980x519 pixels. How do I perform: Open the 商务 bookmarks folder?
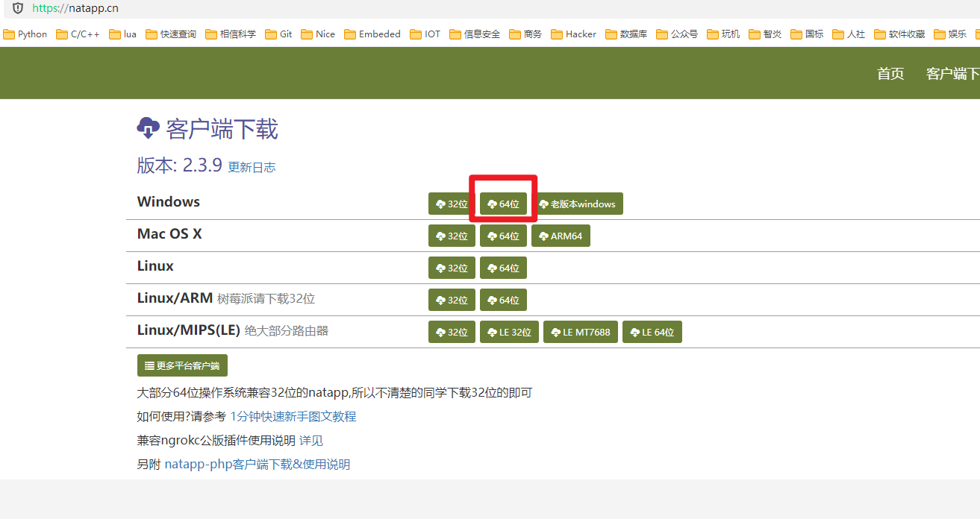(525, 34)
